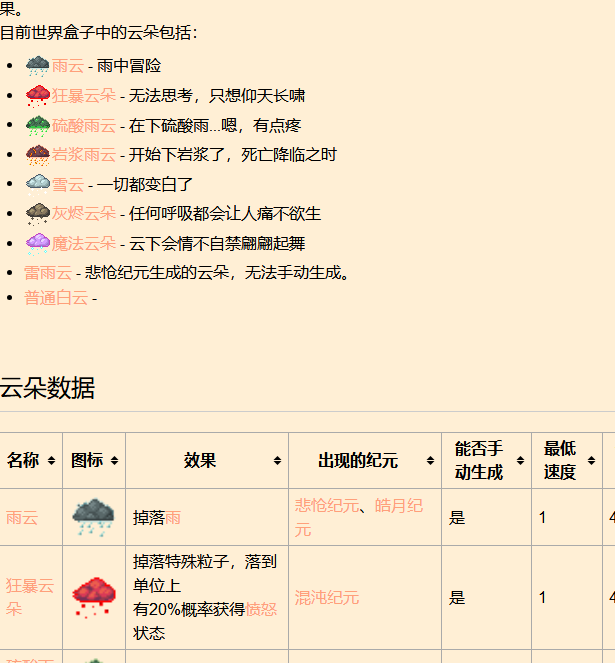Open the 悲怆纪元 link in table
This screenshot has height=663, width=615.
coord(327,506)
